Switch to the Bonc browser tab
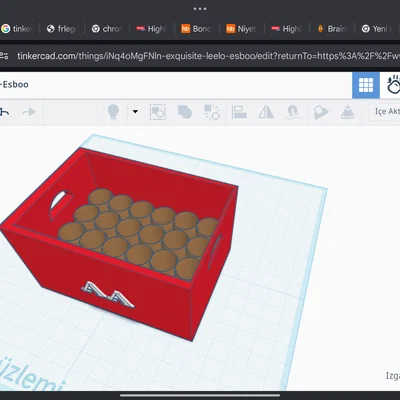400x400 pixels. pyautogui.click(x=196, y=29)
